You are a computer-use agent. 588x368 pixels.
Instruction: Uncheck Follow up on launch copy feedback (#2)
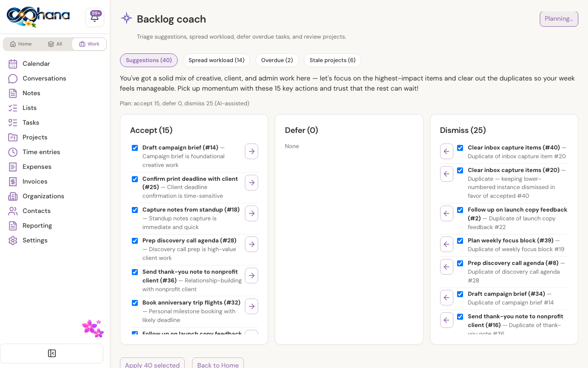[x=460, y=210]
